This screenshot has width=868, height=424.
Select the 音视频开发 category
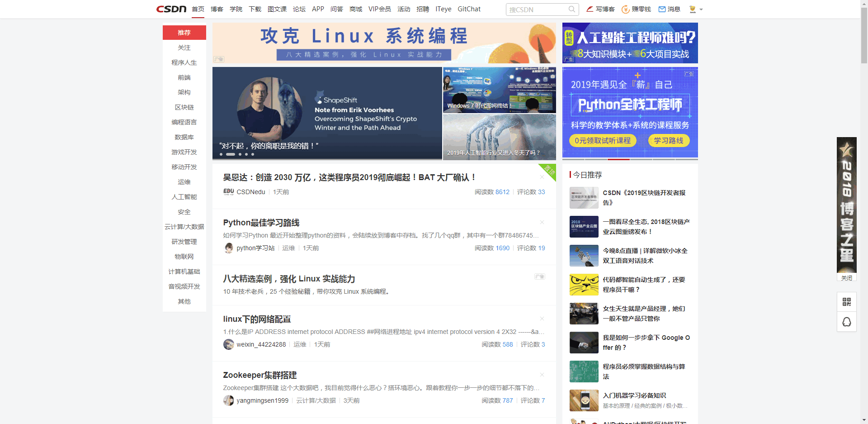184,286
